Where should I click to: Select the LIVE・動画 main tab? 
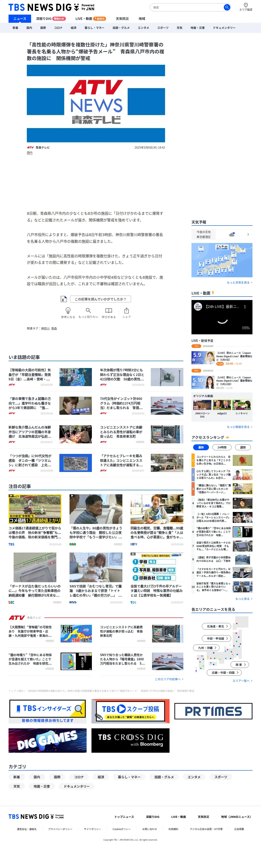point(90,19)
